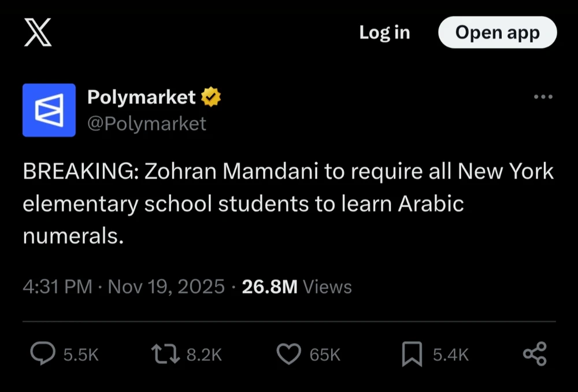Click the 5.4K bookmarks count

(451, 355)
